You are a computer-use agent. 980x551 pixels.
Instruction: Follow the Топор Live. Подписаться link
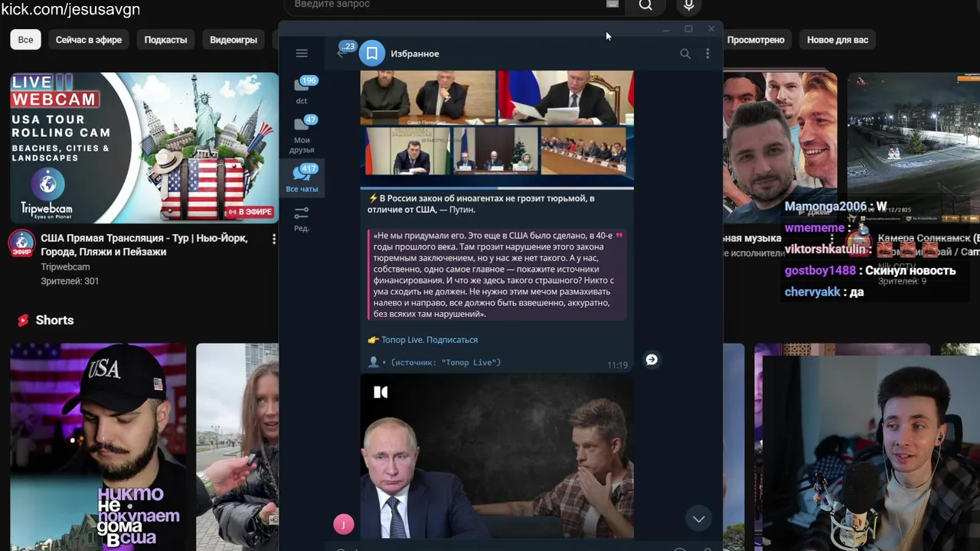click(x=430, y=340)
